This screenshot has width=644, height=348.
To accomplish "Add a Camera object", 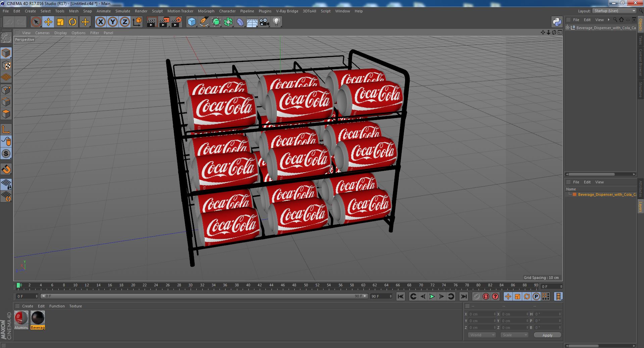I will (x=264, y=22).
